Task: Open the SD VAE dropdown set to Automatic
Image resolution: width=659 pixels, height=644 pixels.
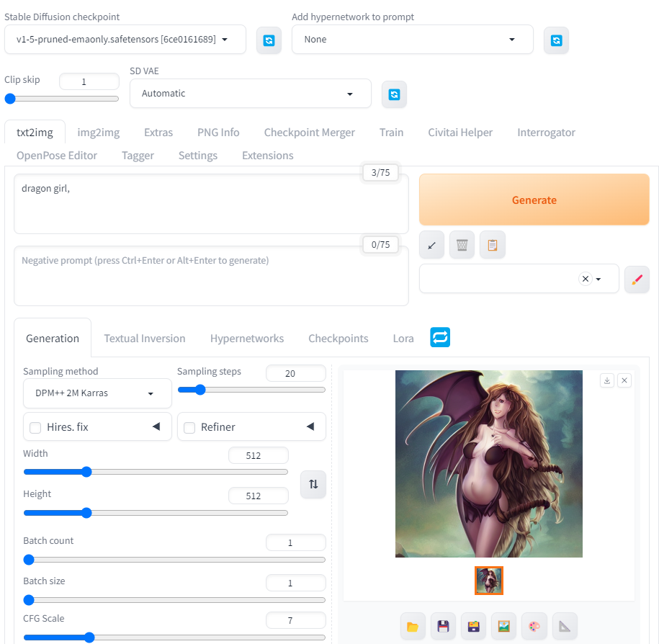Action: click(x=251, y=94)
